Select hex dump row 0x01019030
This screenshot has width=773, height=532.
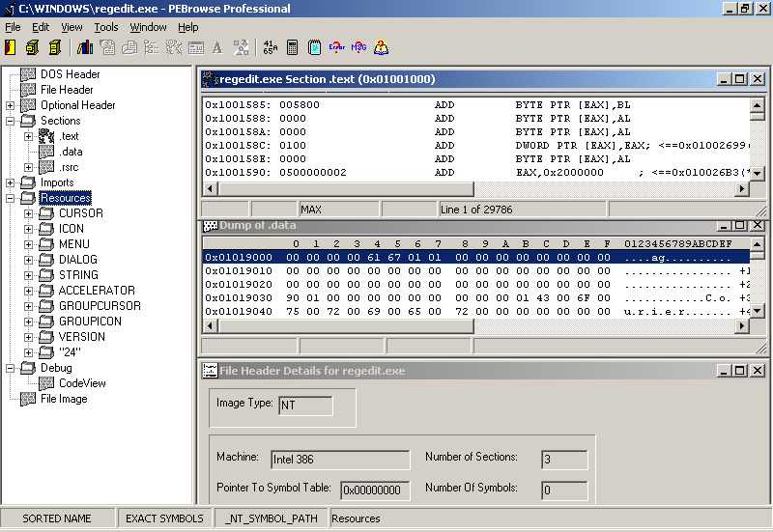click(476, 298)
